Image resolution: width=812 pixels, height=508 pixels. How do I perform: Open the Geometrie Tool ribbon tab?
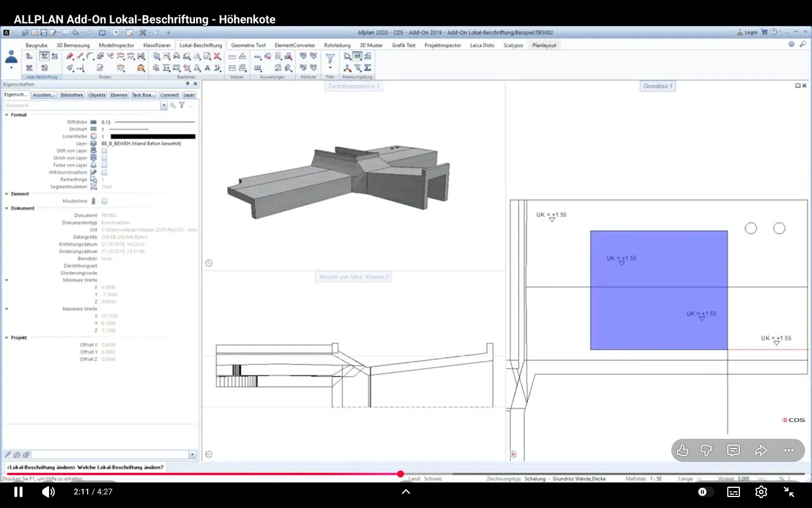(x=249, y=45)
